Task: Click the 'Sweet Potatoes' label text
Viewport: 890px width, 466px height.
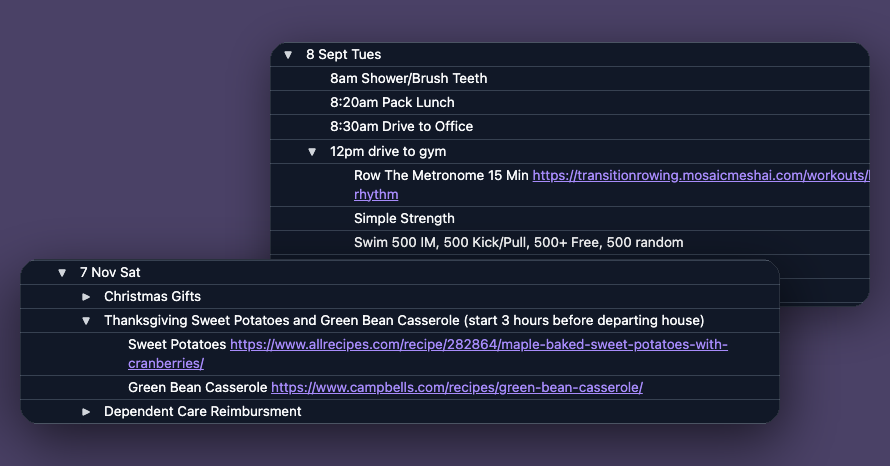Action: [177, 345]
